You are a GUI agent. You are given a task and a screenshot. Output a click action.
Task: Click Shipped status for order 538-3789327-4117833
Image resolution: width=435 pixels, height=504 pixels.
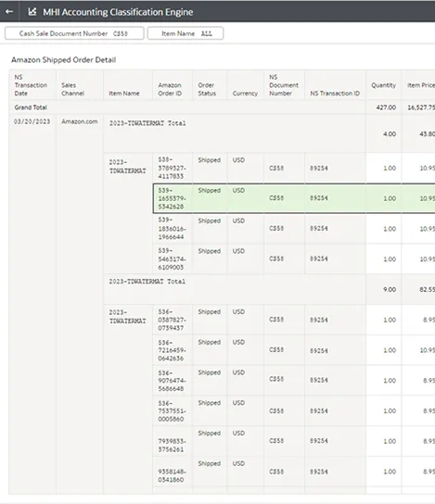[x=209, y=160]
